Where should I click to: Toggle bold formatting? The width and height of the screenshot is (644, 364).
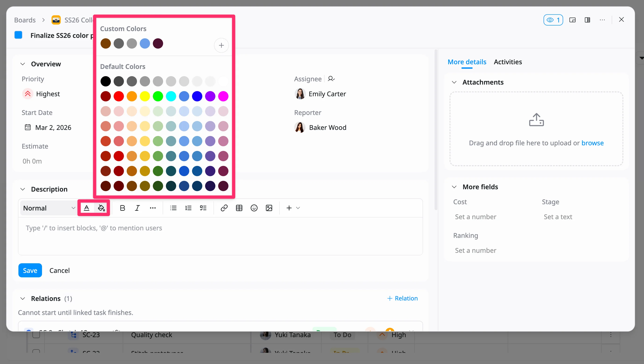coord(122,208)
